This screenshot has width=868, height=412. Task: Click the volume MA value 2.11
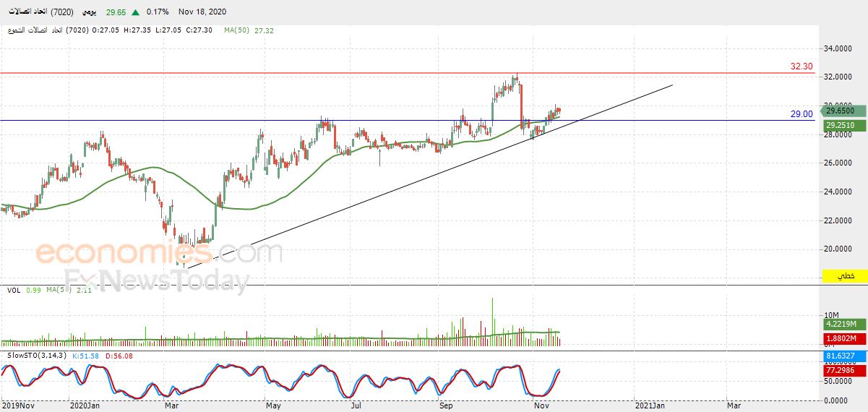coord(84,290)
